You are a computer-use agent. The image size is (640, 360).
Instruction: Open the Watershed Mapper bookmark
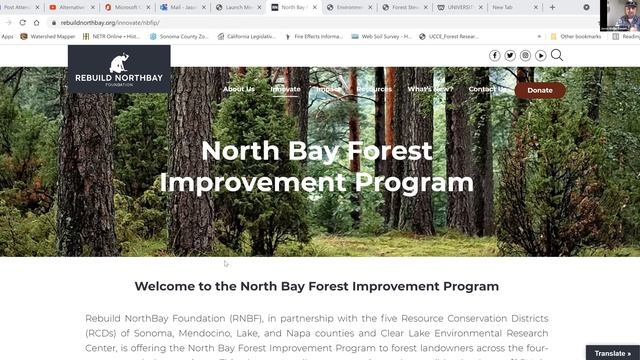(48, 36)
